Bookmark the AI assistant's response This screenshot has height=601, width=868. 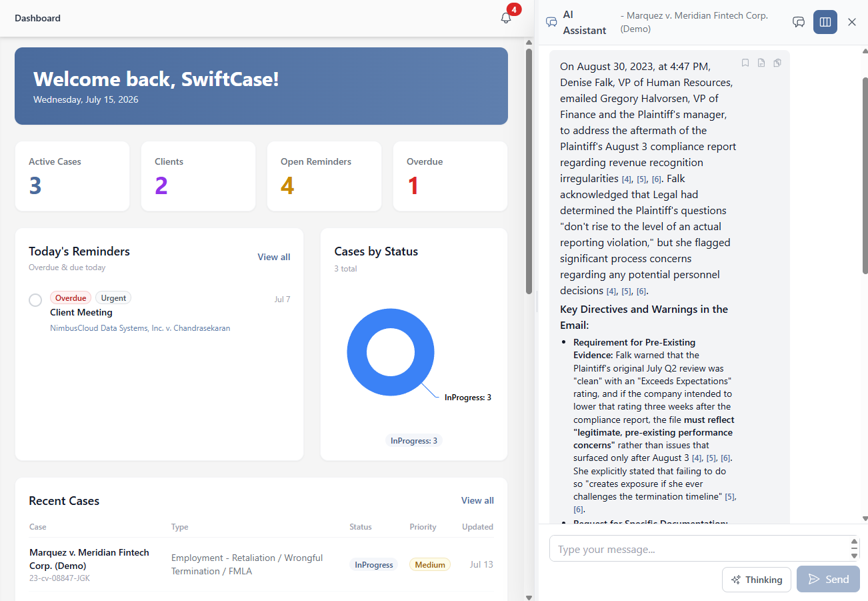(745, 63)
